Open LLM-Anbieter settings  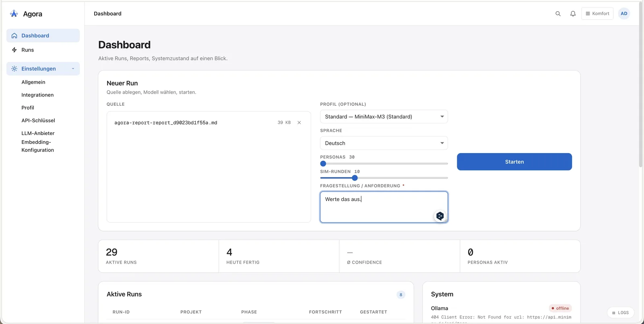tap(38, 133)
